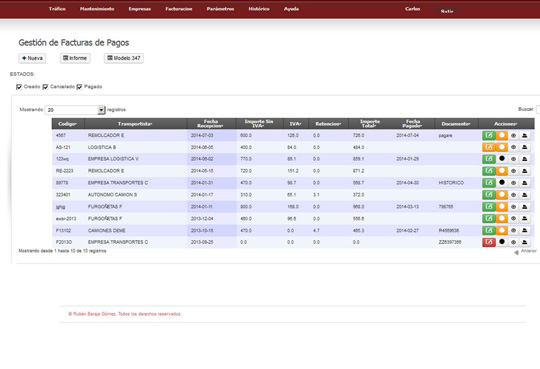Sort by the Documento column header
The width and height of the screenshot is (540, 369).
pos(456,124)
